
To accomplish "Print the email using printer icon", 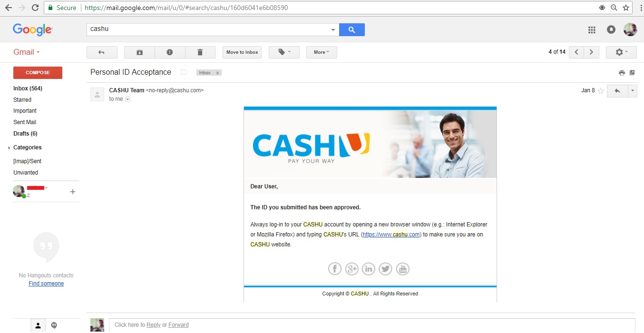I will pyautogui.click(x=622, y=73).
